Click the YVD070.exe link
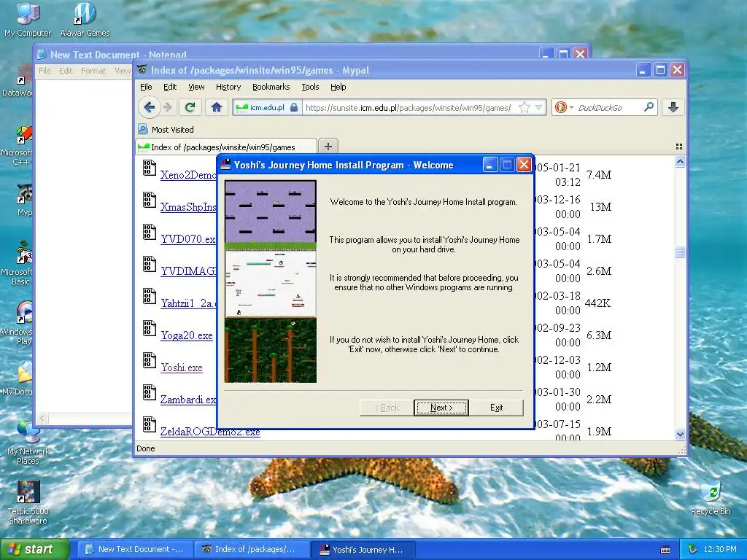Screen dimensions: 747x560 (x=188, y=239)
